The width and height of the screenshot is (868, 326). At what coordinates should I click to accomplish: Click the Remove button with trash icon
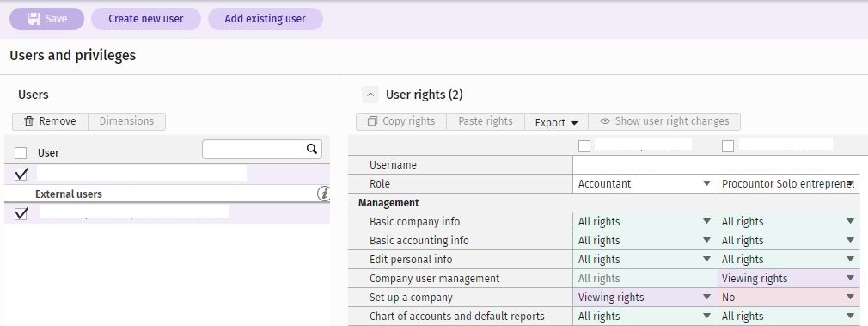tap(51, 121)
